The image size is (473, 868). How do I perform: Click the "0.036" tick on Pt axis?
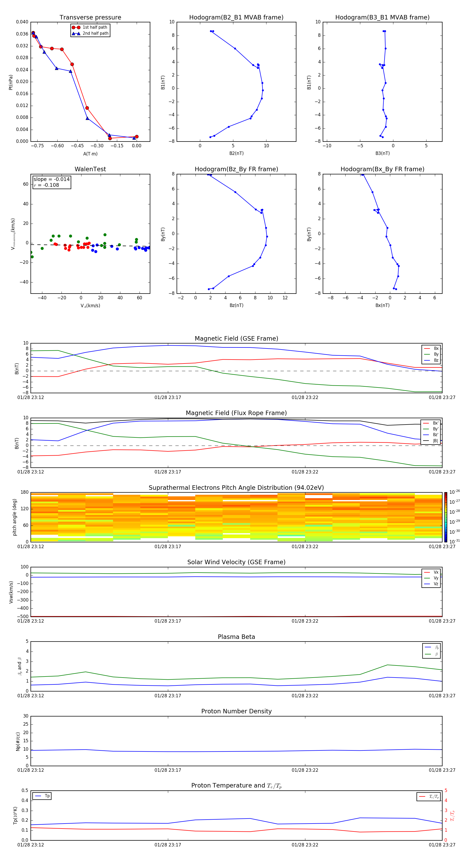click(22, 34)
